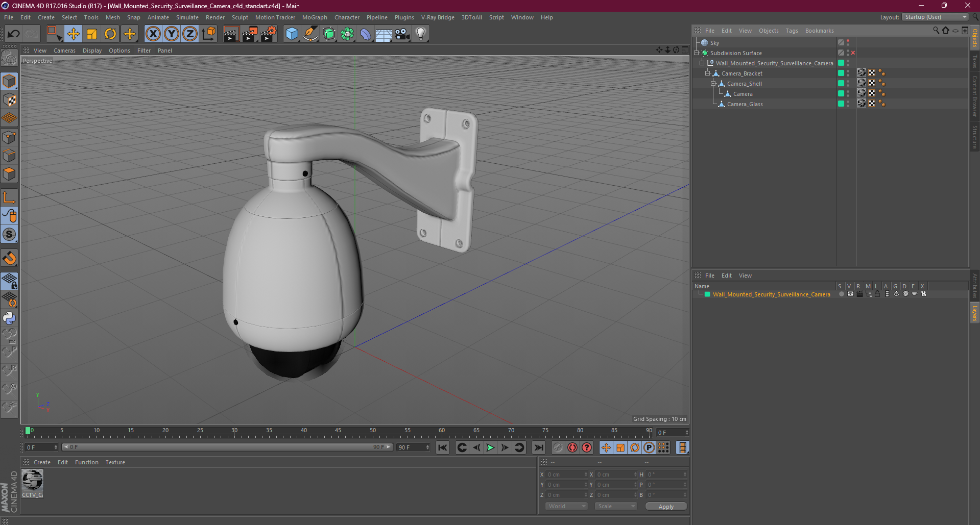Collapse the Camera_Shell tree node

713,84
